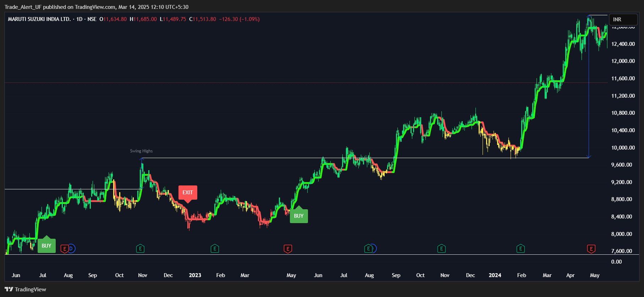Click the 7,600.00 price axis label
Viewport: 644px width, 297px height.
pyautogui.click(x=622, y=251)
